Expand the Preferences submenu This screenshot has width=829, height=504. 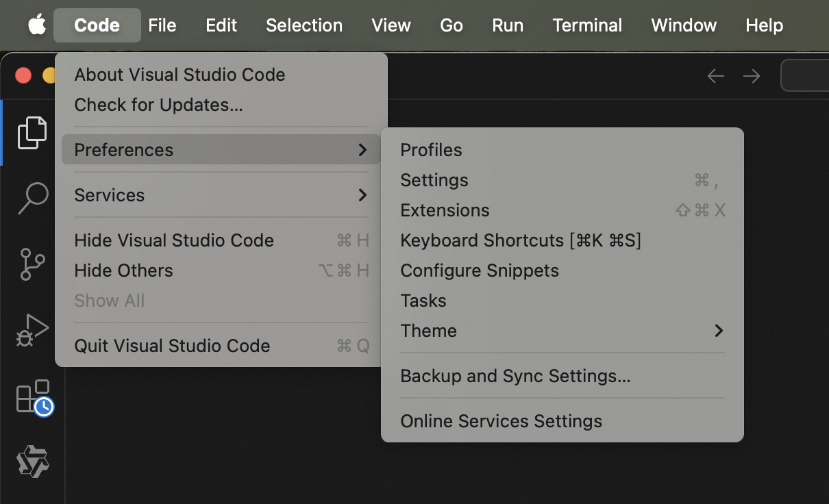[x=221, y=150]
